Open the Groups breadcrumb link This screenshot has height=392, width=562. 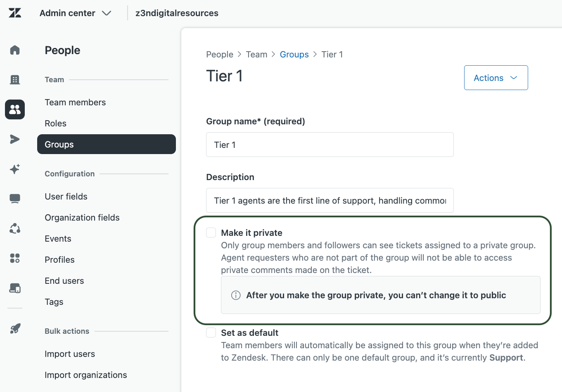(294, 54)
